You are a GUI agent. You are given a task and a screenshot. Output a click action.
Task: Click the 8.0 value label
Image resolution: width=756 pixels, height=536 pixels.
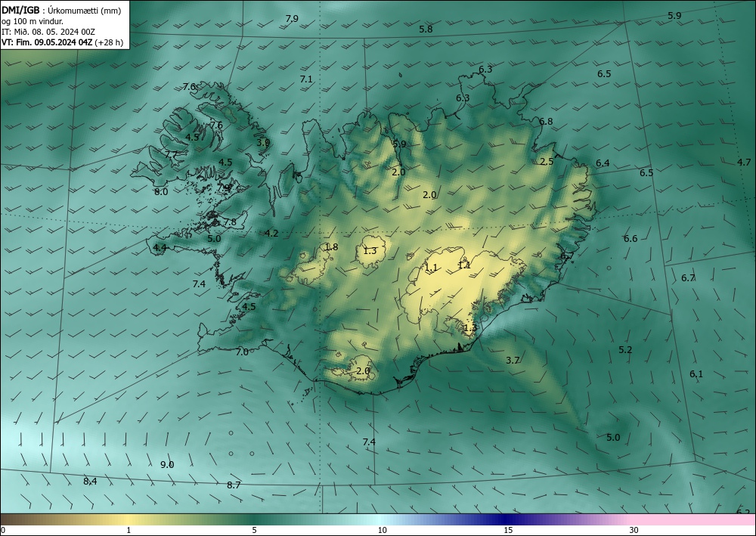pyautogui.click(x=161, y=192)
